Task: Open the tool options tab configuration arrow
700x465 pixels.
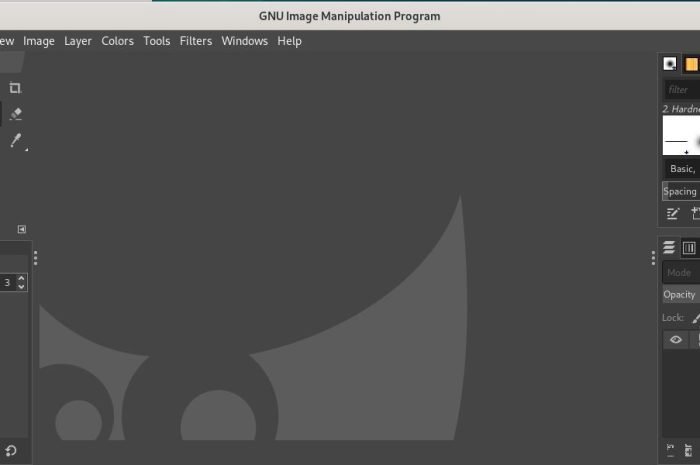Action: (21, 229)
